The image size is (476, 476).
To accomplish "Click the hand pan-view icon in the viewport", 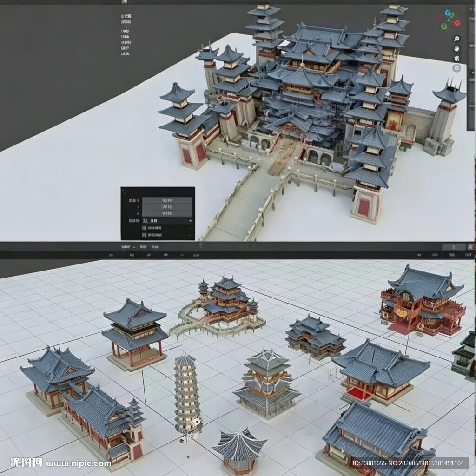I will [456, 48].
